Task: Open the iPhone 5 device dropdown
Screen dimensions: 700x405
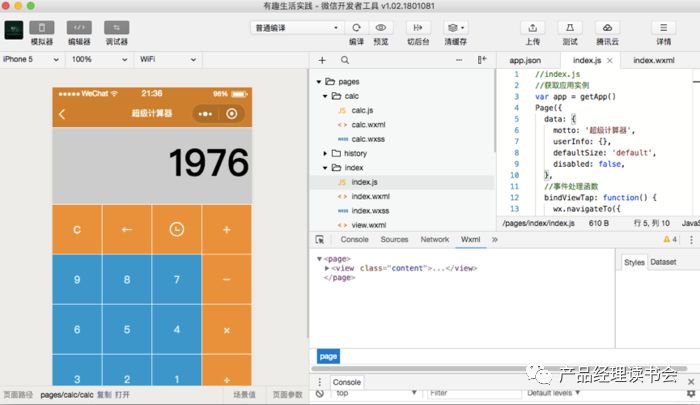Action: [32, 60]
